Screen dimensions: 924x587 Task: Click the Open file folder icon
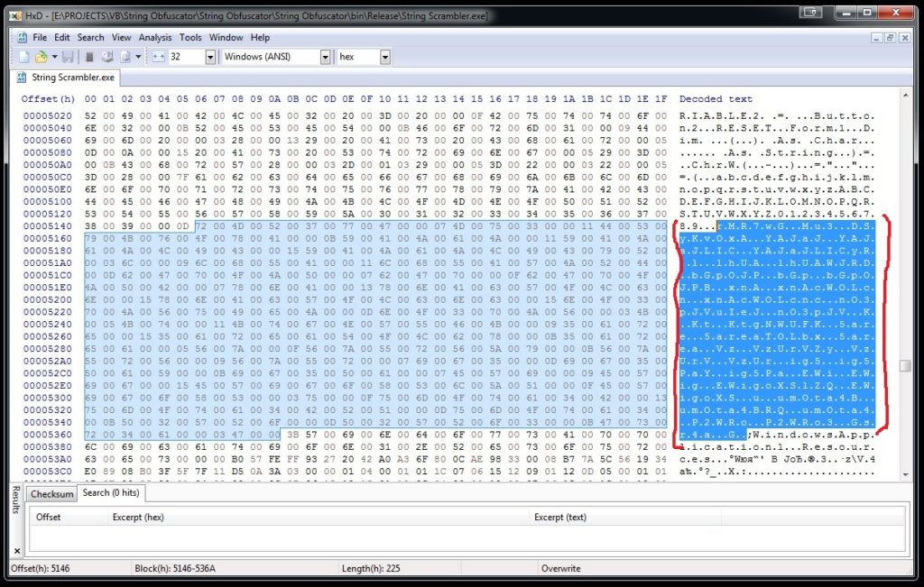[x=41, y=57]
